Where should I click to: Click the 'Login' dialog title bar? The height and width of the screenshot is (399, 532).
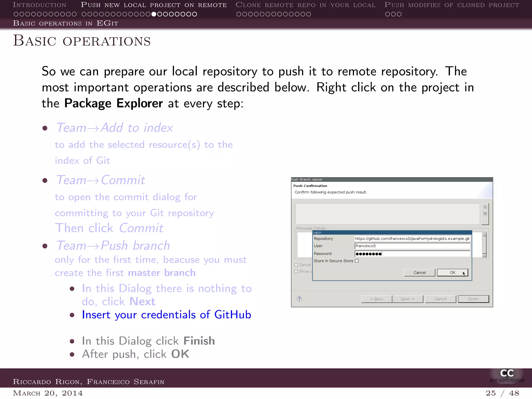tap(392, 232)
